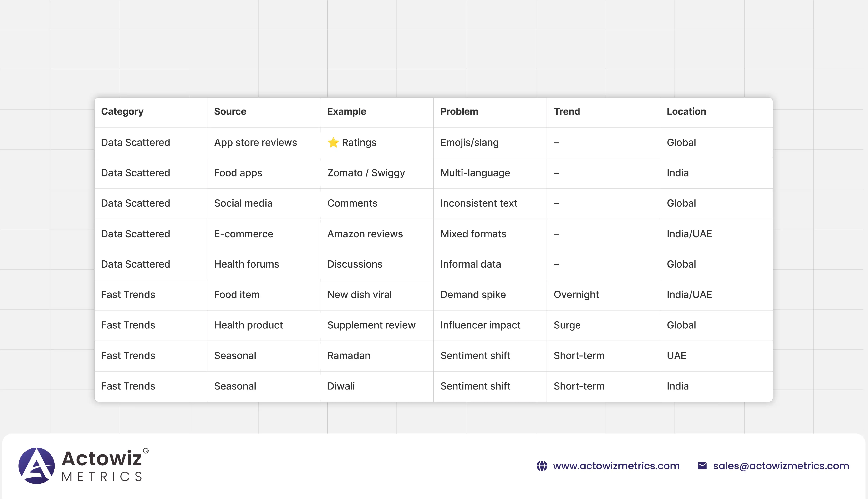The width and height of the screenshot is (868, 499).
Task: Click the Diwali example cell
Action: pos(341,386)
